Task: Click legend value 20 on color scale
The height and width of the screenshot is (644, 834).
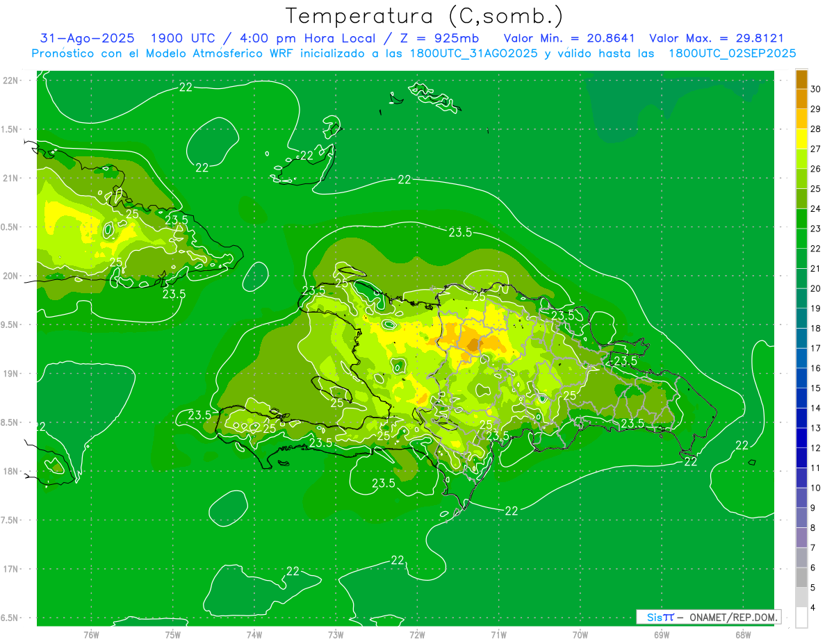Action: (817, 288)
